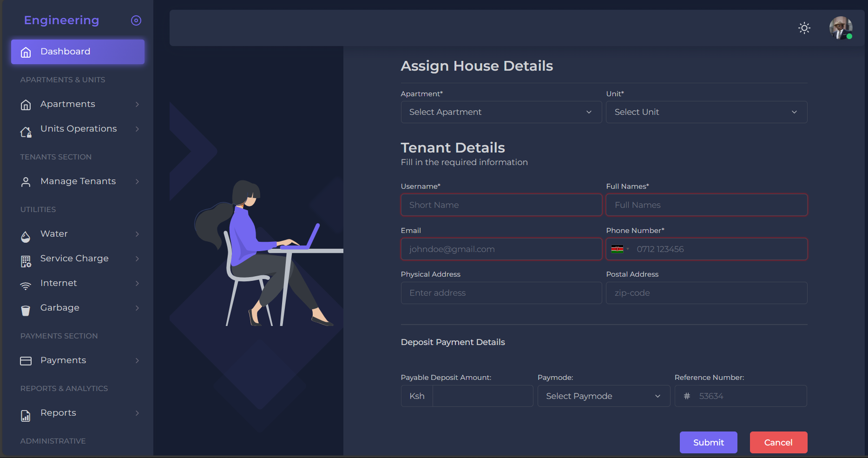Navigate to Apartments in the sidebar
The width and height of the screenshot is (868, 458).
click(x=68, y=104)
